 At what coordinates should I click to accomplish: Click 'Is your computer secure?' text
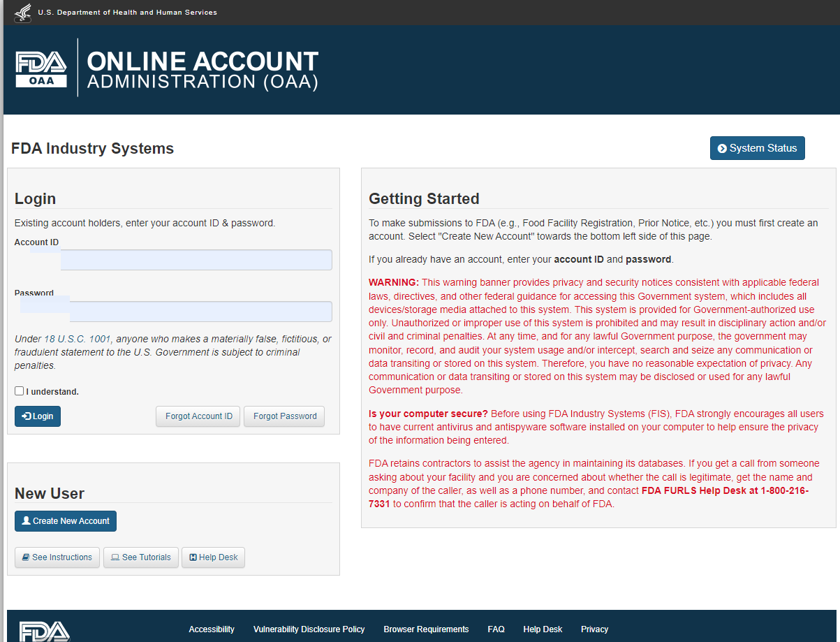(428, 414)
